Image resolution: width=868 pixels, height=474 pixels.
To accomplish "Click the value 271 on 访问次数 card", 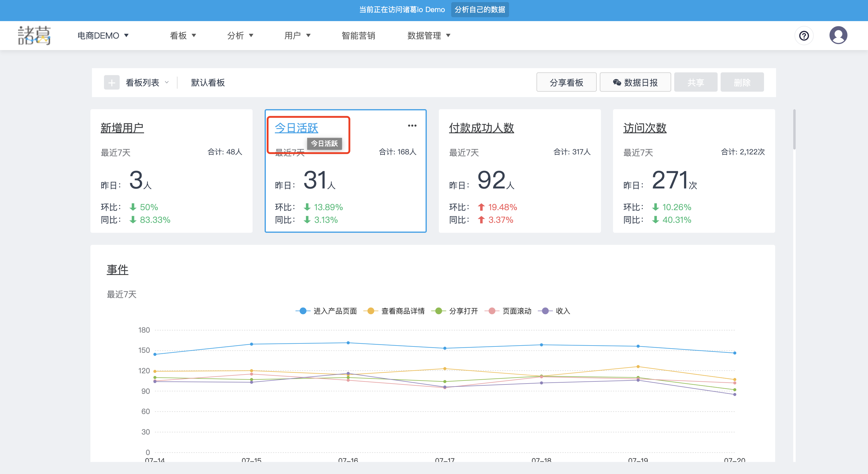I will pos(669,180).
